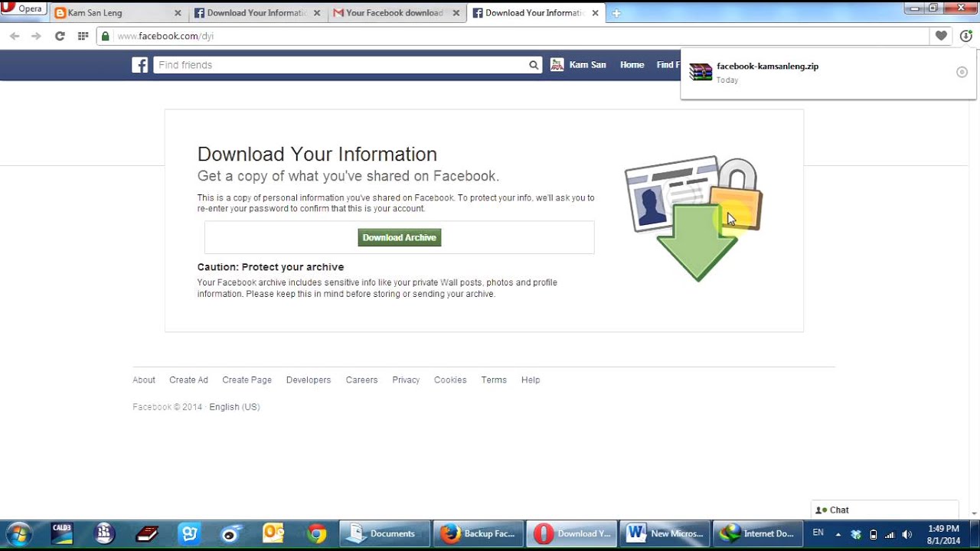Image resolution: width=980 pixels, height=551 pixels.
Task: Show hidden system tray icons
Action: pos(838,534)
